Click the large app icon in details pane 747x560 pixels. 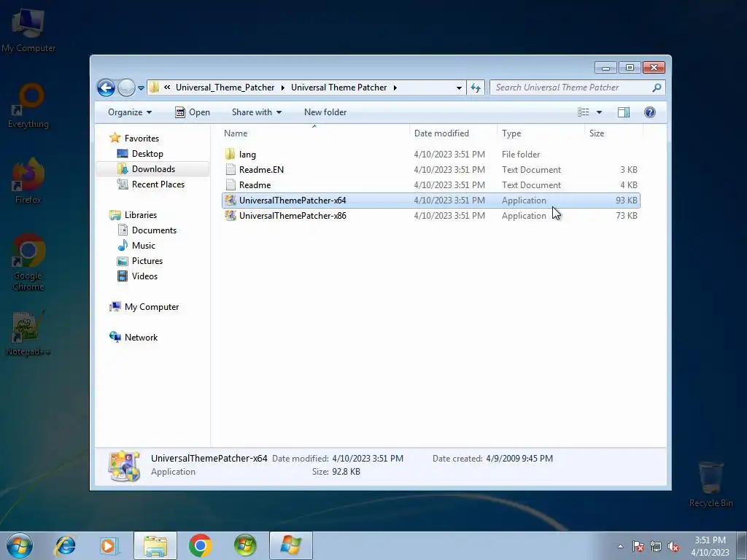pyautogui.click(x=124, y=466)
